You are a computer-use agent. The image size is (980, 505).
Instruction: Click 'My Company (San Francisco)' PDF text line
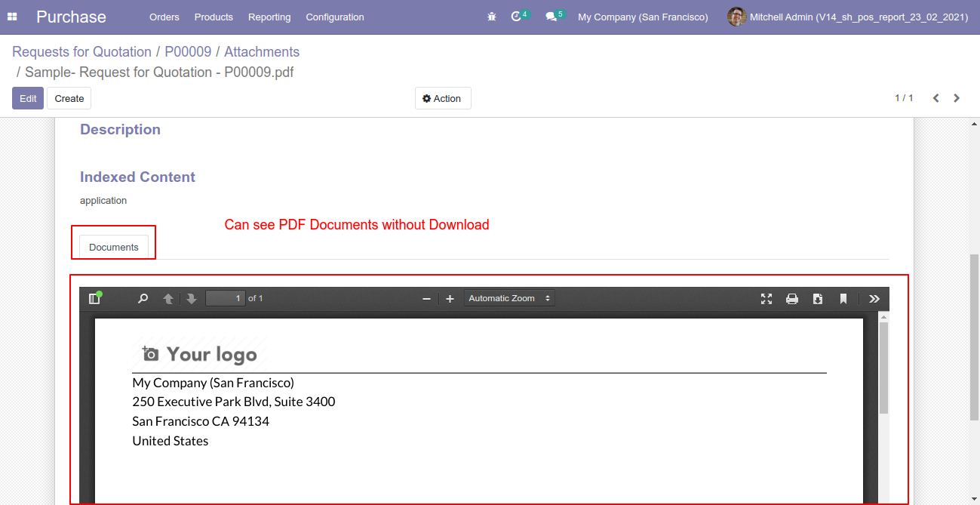coord(214,383)
